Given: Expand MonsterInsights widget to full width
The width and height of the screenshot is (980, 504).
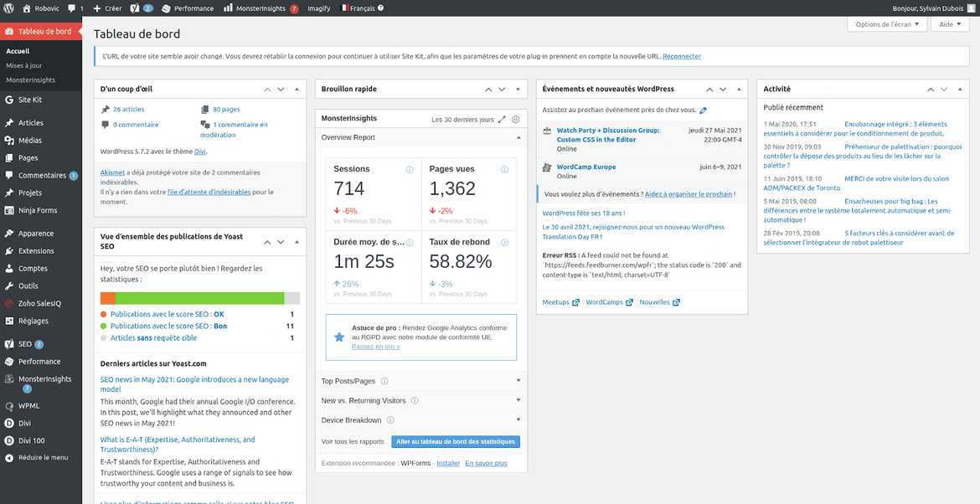Looking at the screenshot, I should click(502, 120).
